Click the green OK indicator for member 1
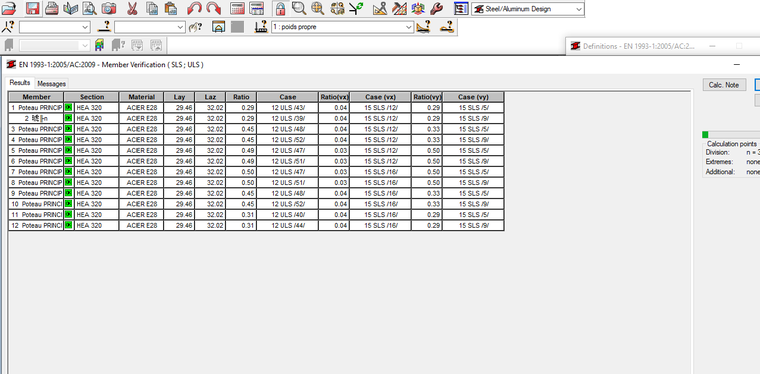 coord(68,108)
